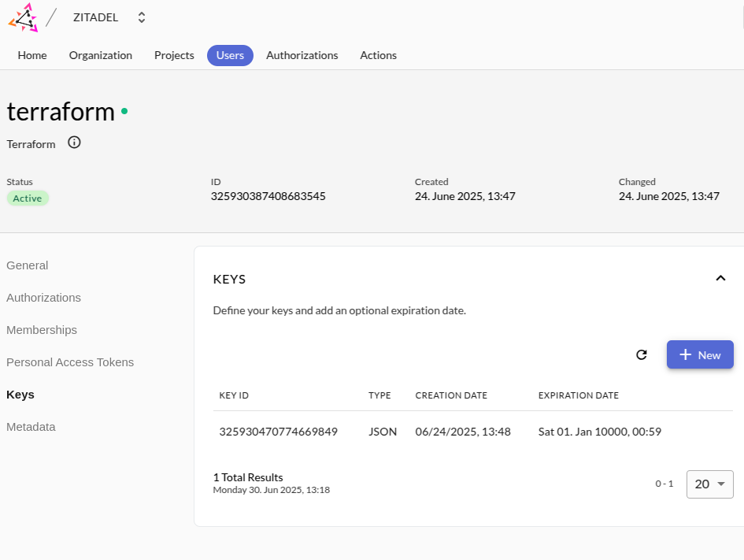Click the keys description text
The image size is (744, 560).
[340, 311]
